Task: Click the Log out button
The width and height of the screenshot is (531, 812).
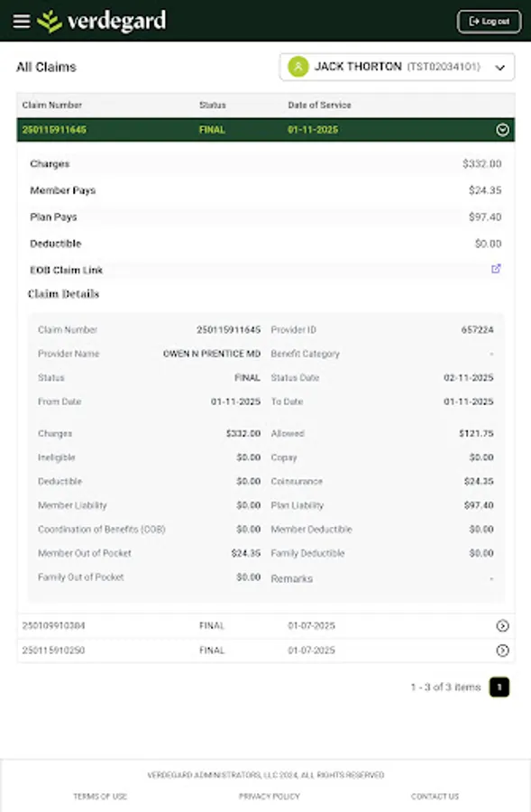Action: coord(489,21)
